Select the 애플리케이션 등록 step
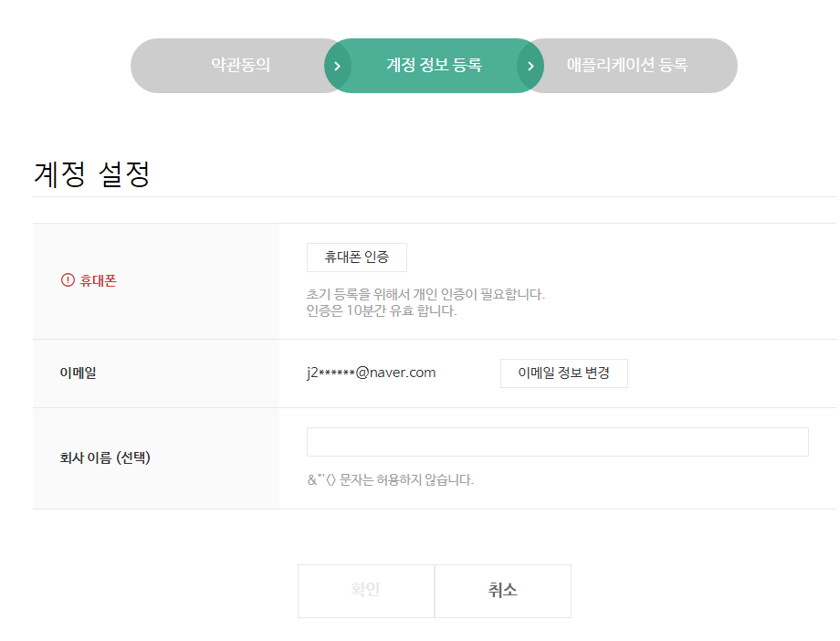840x641 pixels. (627, 66)
